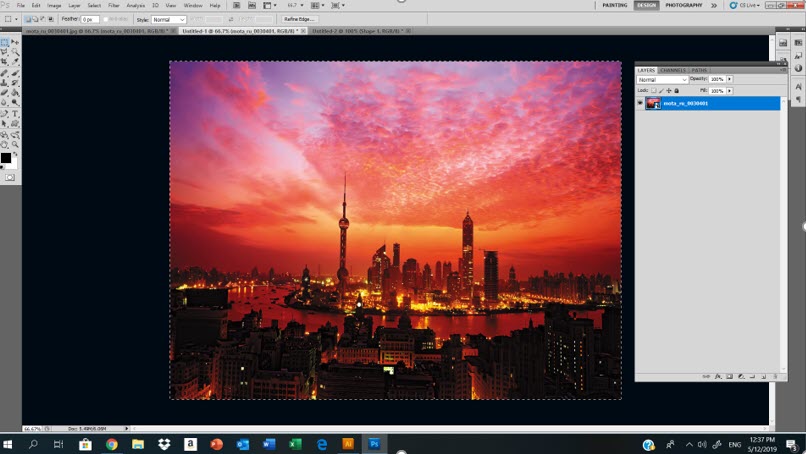806x454 pixels.
Task: Select the Lasso tool
Action: coord(5,52)
